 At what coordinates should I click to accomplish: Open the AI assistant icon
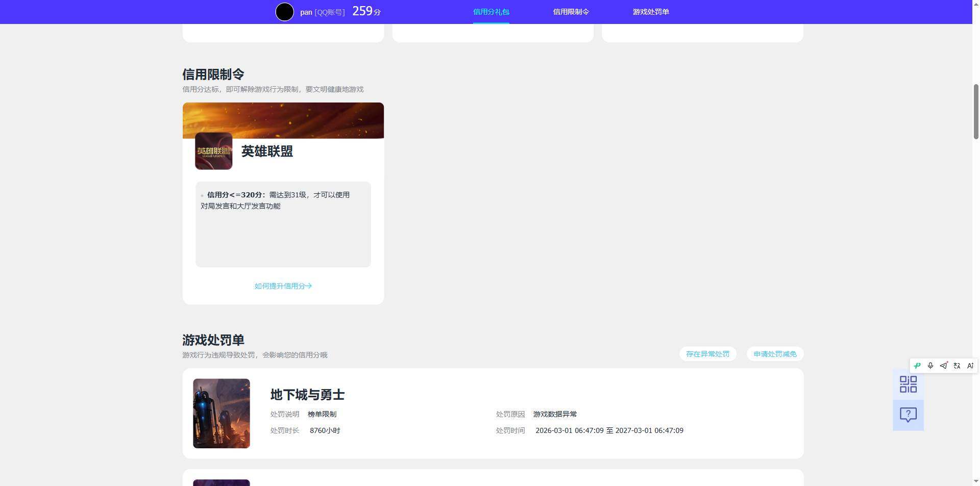(970, 366)
